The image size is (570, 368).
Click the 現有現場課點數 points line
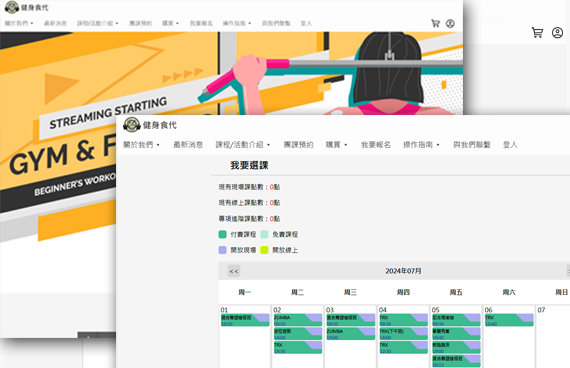[x=249, y=187]
